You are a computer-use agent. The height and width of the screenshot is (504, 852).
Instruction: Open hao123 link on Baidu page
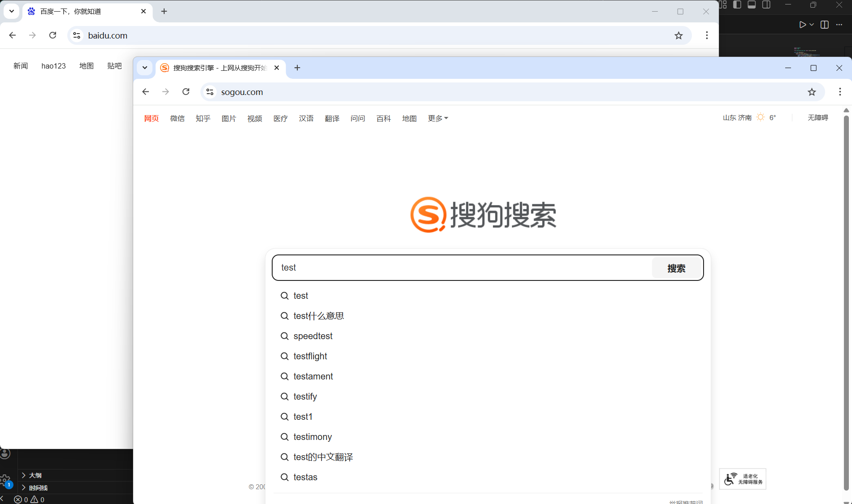click(x=53, y=66)
